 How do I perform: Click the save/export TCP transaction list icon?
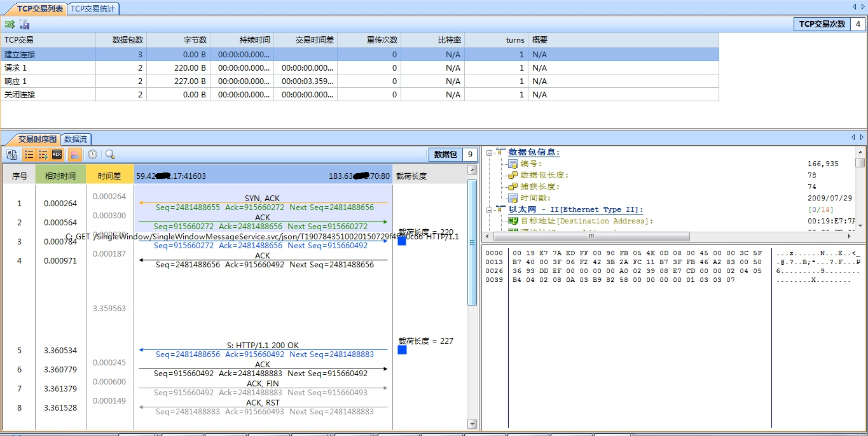pos(25,25)
